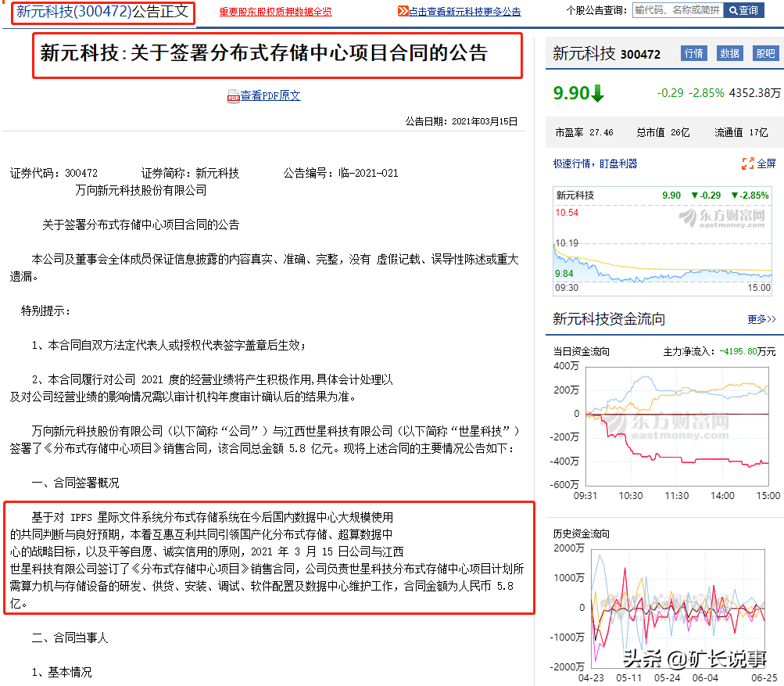Click 证券代码：300472 text
The height and width of the screenshot is (686, 784).
(54, 173)
